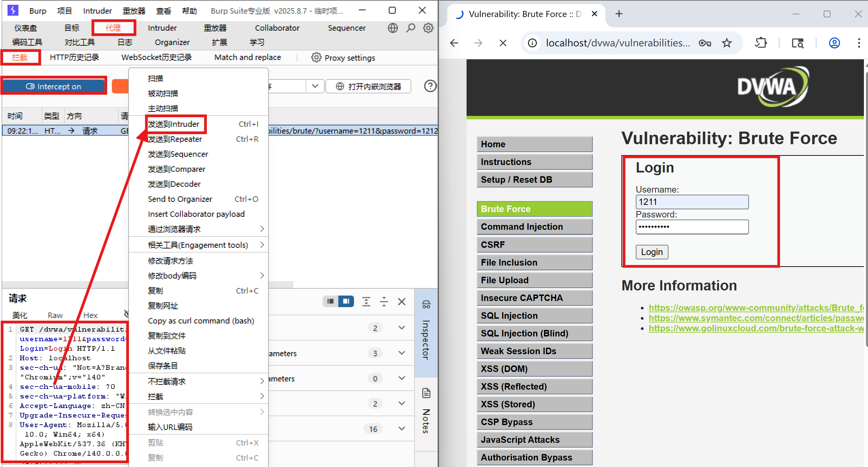The image size is (868, 467).
Task: Click the Burp search magnifier icon
Action: click(x=411, y=28)
